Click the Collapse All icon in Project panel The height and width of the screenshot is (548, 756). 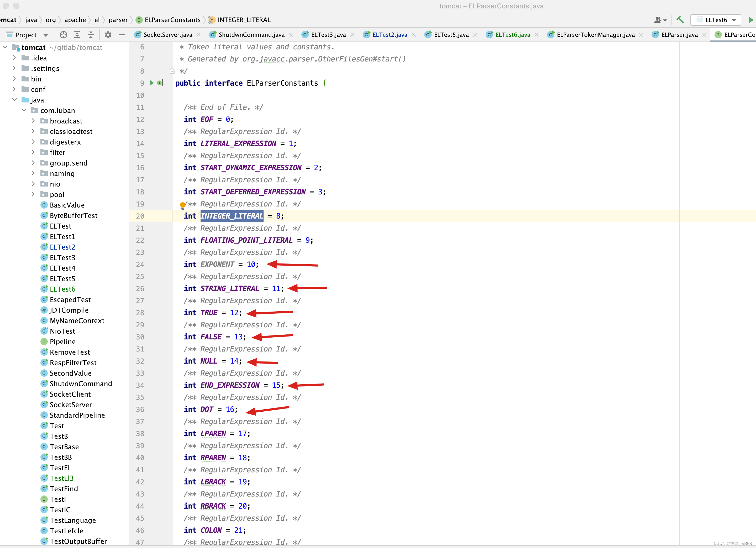pyautogui.click(x=91, y=35)
